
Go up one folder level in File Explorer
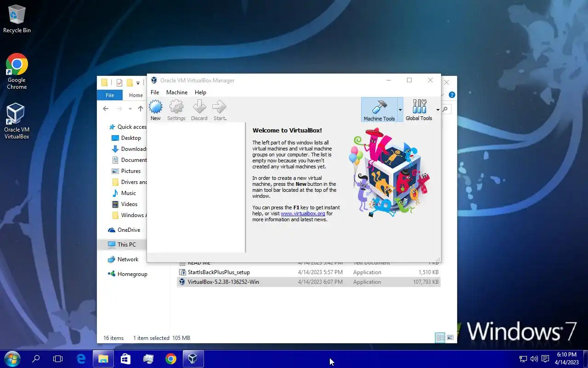(x=141, y=109)
